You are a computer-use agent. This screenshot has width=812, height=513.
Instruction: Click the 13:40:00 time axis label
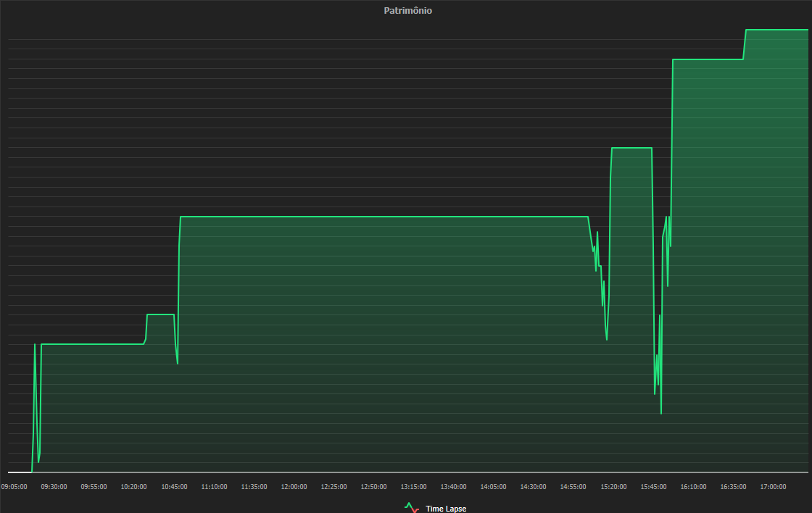coord(453,487)
